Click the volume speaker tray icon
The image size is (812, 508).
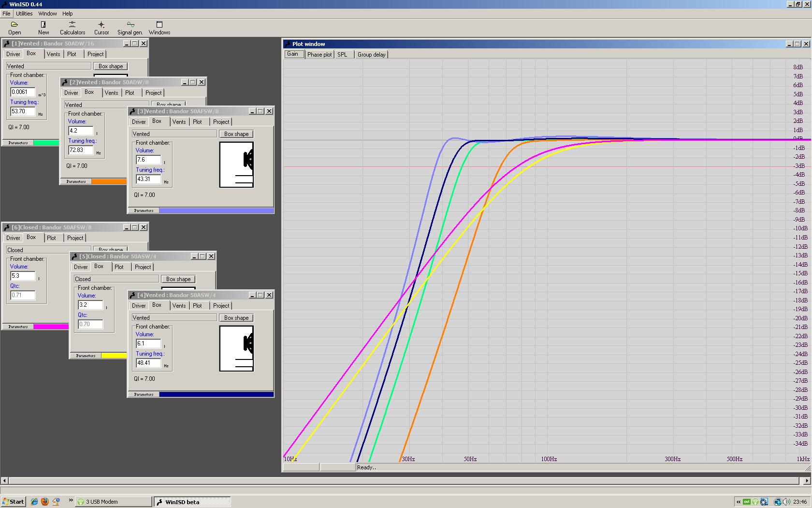point(786,502)
